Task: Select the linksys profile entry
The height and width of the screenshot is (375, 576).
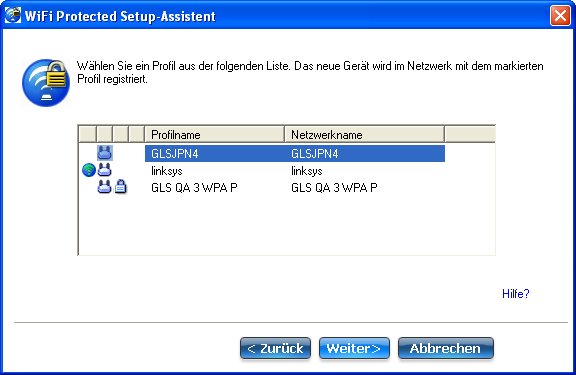Action: pyautogui.click(x=166, y=171)
